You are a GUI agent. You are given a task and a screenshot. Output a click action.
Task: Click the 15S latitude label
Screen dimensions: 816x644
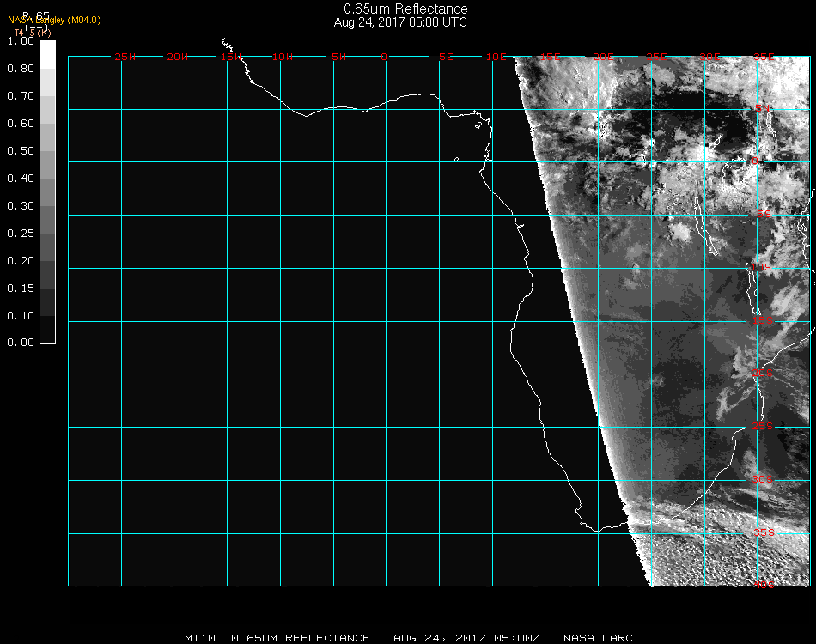[763, 320]
